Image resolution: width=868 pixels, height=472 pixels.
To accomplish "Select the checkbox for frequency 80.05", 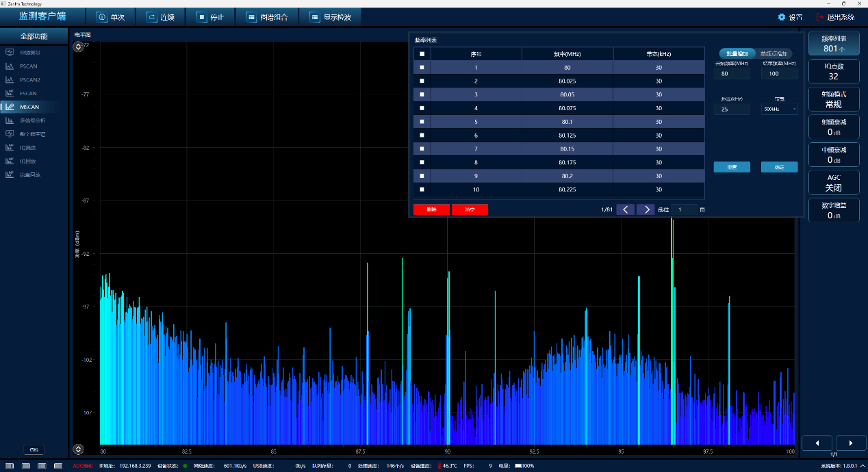I will (422, 94).
